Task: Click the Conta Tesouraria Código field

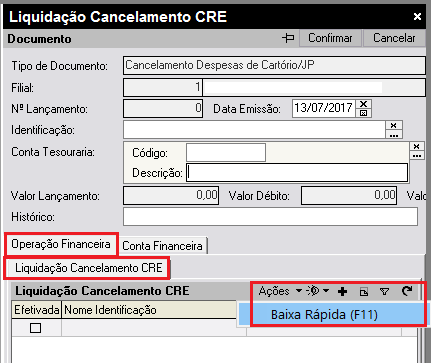Action: point(226,153)
